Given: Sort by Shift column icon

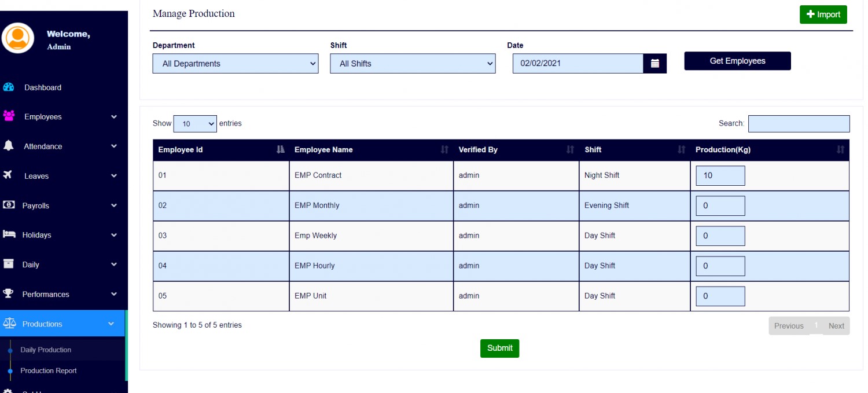Looking at the screenshot, I should coord(682,150).
